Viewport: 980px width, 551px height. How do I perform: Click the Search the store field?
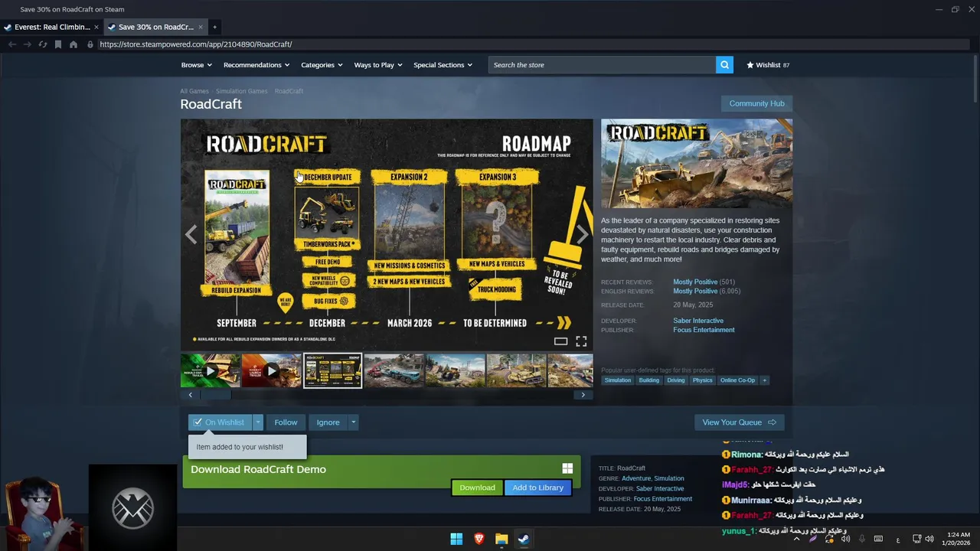pos(603,65)
